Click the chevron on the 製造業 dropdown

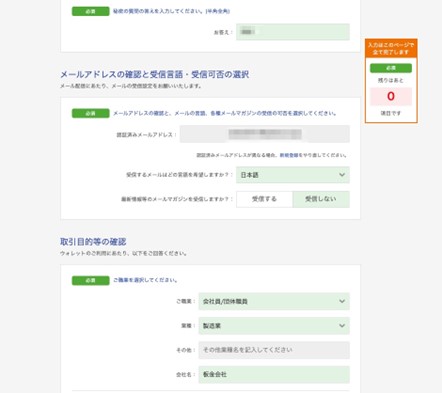pyautogui.click(x=342, y=326)
